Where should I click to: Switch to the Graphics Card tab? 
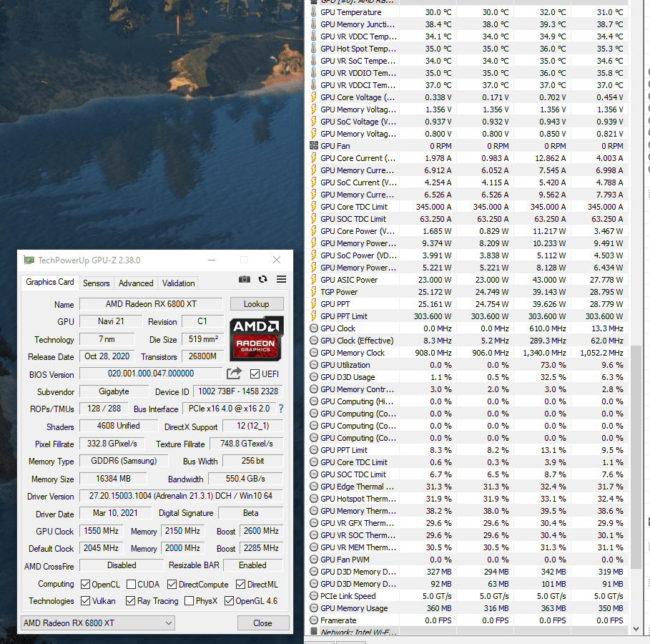(x=50, y=282)
